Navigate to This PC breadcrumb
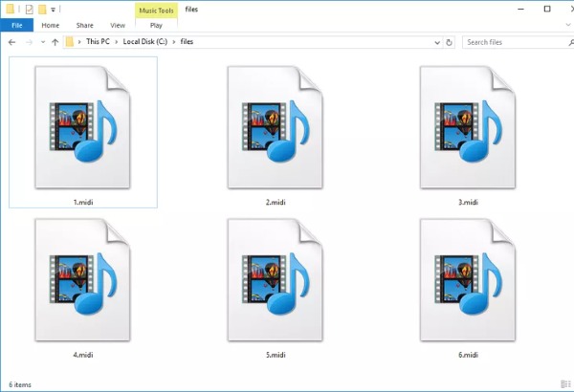Viewport: 574px width, 392px height. point(98,42)
